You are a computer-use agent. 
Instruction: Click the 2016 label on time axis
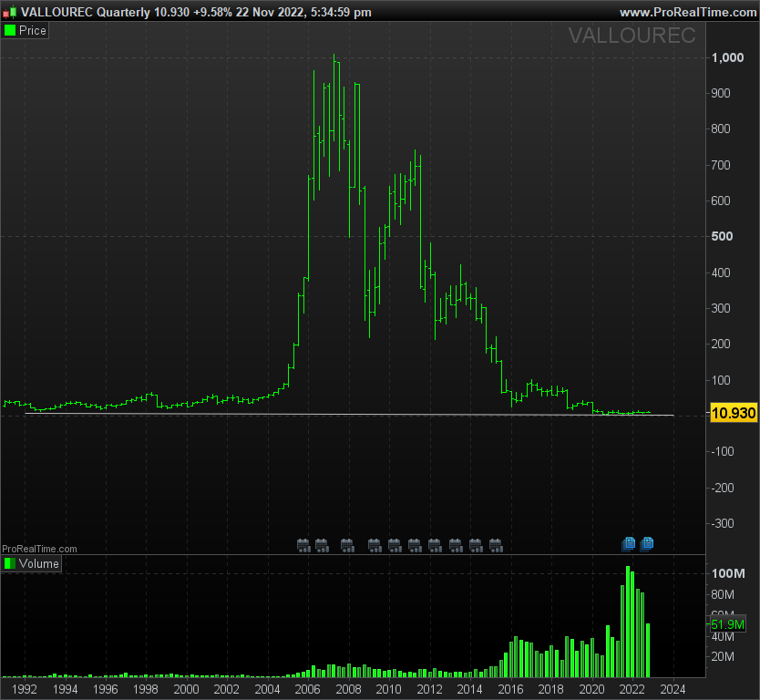[x=510, y=689]
